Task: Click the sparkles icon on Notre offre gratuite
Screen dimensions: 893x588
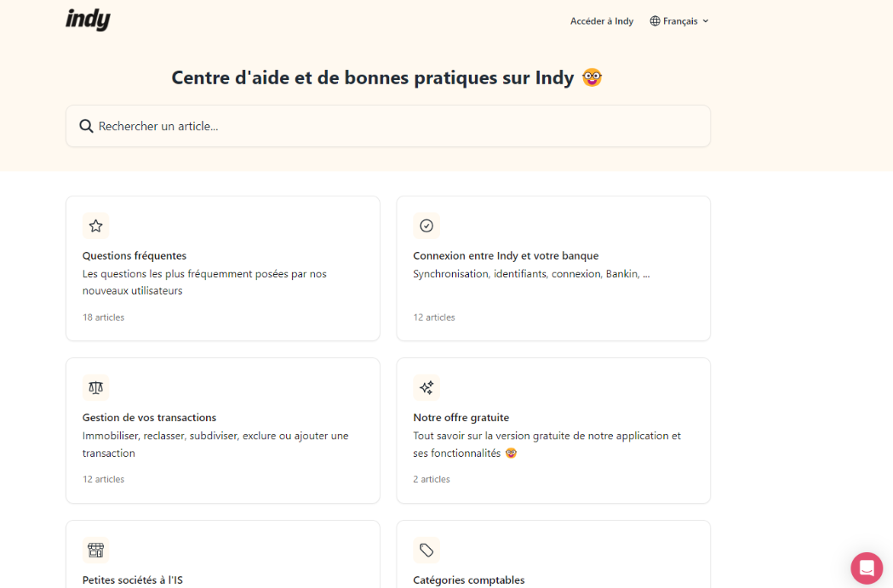Action: [426, 387]
